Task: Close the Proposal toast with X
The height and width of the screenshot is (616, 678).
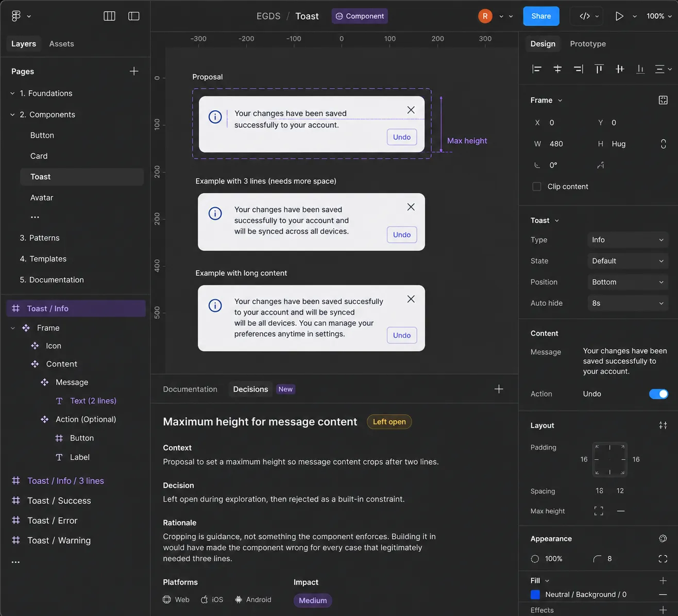Action: [411, 110]
